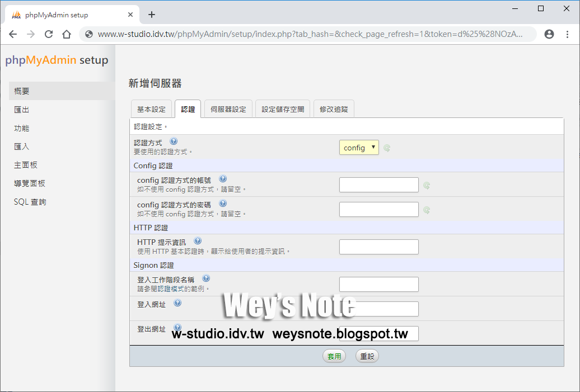The width and height of the screenshot is (580, 392).
Task: Select 概要 in sidebar
Action: [62, 91]
